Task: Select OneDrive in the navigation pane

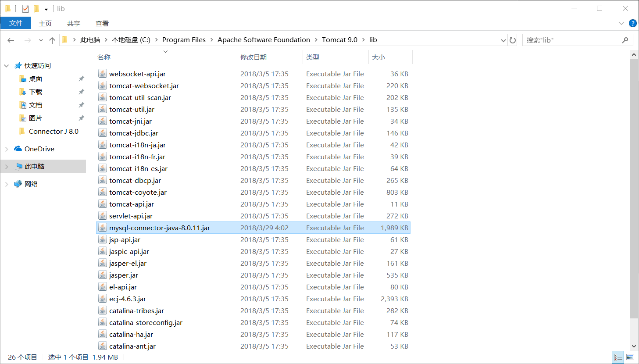Action: [39, 149]
